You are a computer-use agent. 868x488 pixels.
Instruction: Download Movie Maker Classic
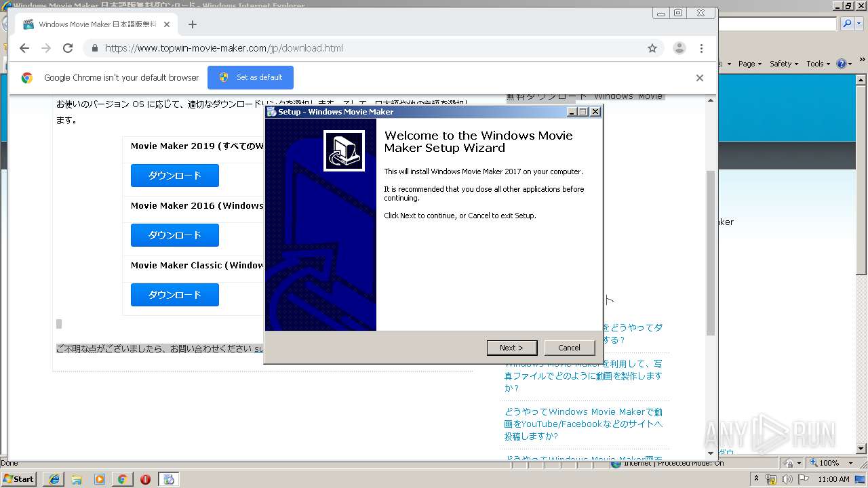[x=175, y=295]
